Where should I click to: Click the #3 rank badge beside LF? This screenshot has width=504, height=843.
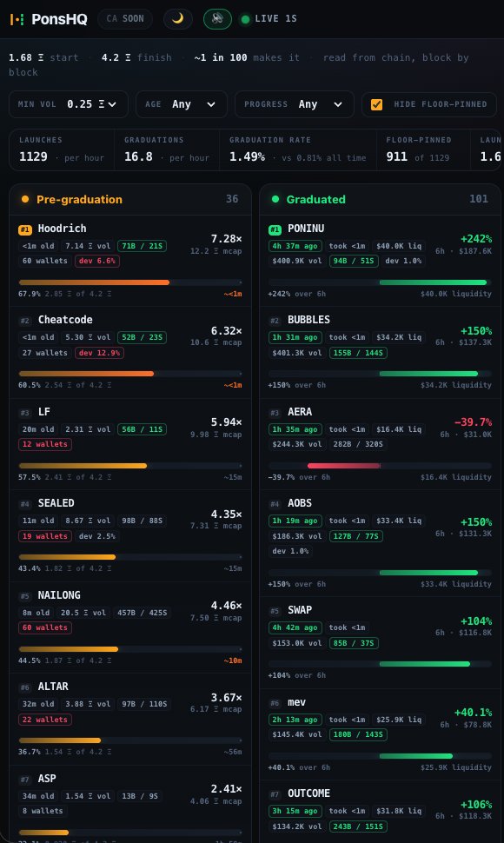pyautogui.click(x=24, y=413)
